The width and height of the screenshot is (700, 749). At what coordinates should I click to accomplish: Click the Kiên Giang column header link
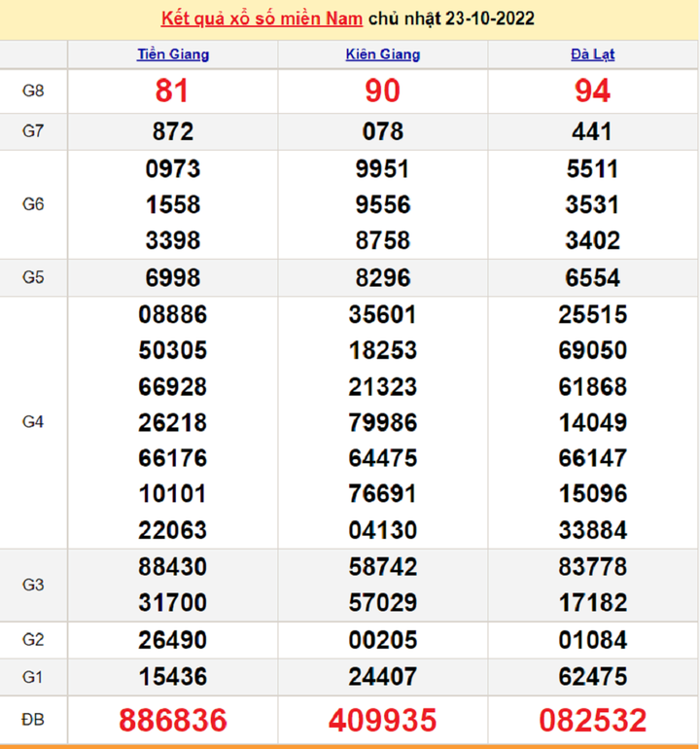tap(382, 54)
